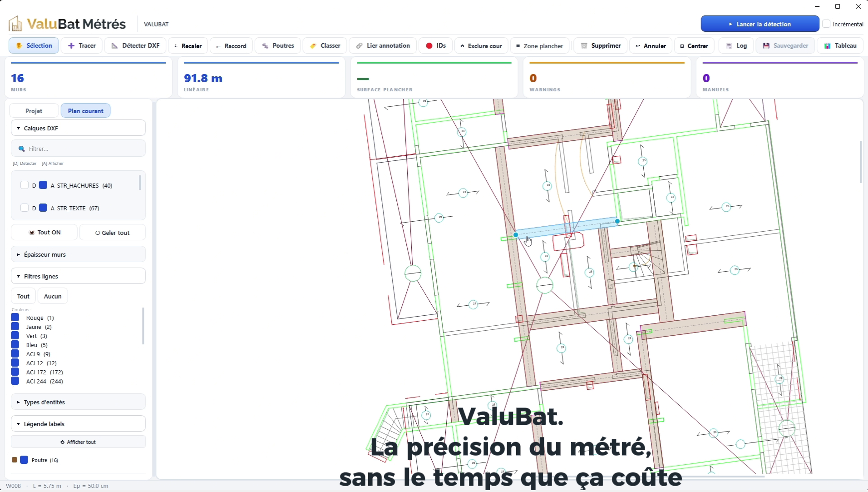Choose the Tracer tool

click(x=82, y=45)
